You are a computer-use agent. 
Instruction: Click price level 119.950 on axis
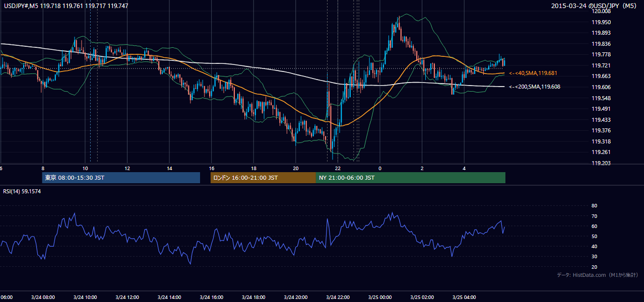(600, 22)
